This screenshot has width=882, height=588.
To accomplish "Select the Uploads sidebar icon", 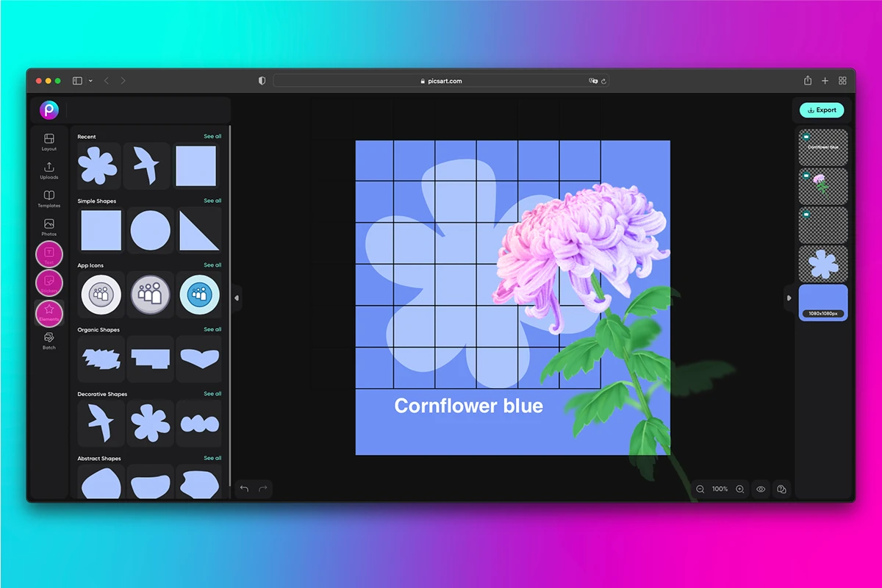I will pos(49,171).
